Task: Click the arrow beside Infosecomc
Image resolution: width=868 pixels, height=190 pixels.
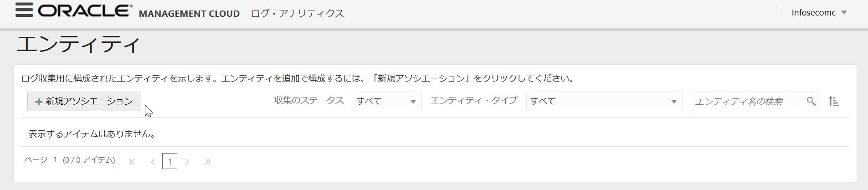Action: click(844, 13)
